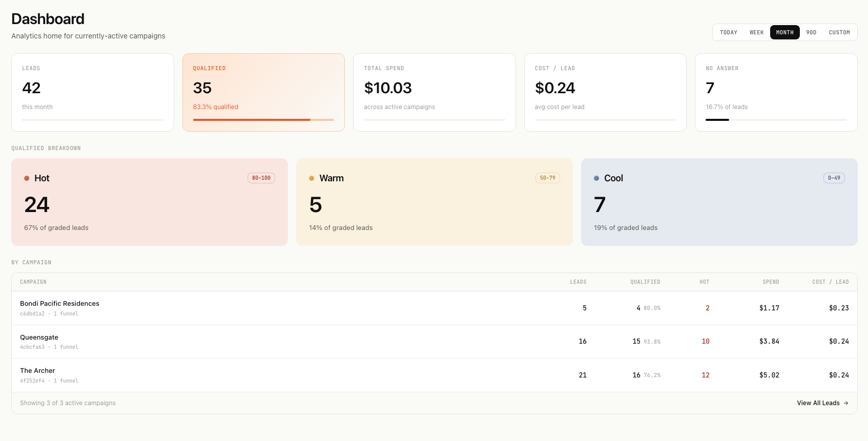The image size is (868, 441).
Task: Sort by the QUALIFIED column header
Action: (x=645, y=282)
